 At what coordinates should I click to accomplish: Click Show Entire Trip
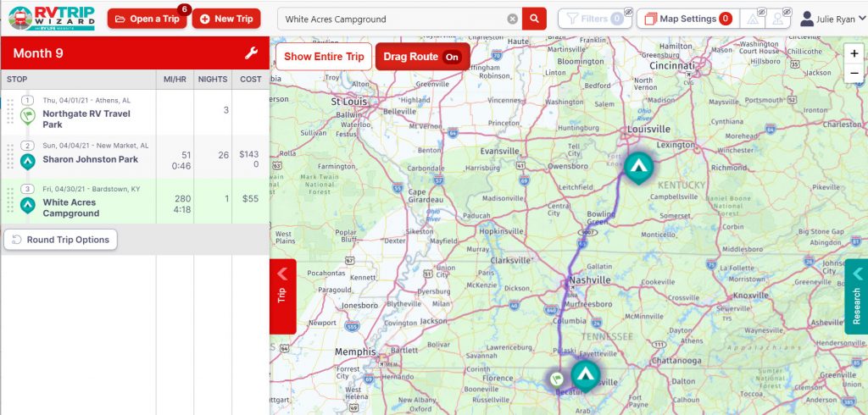324,57
